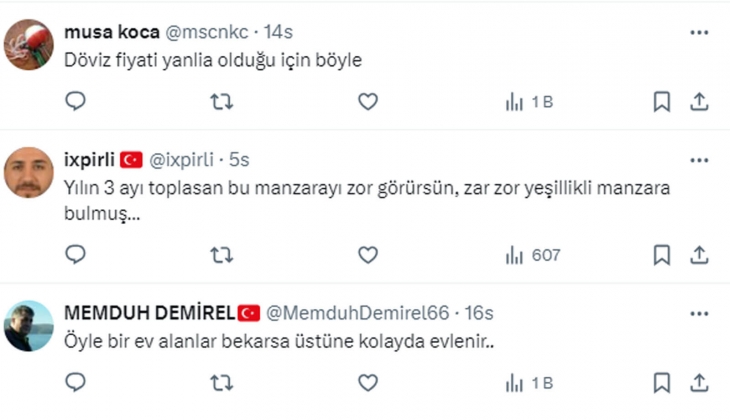Viewport: 730px width, 420px height.
Task: Open the @MemduhDemirel66 profile handle
Action: [357, 313]
